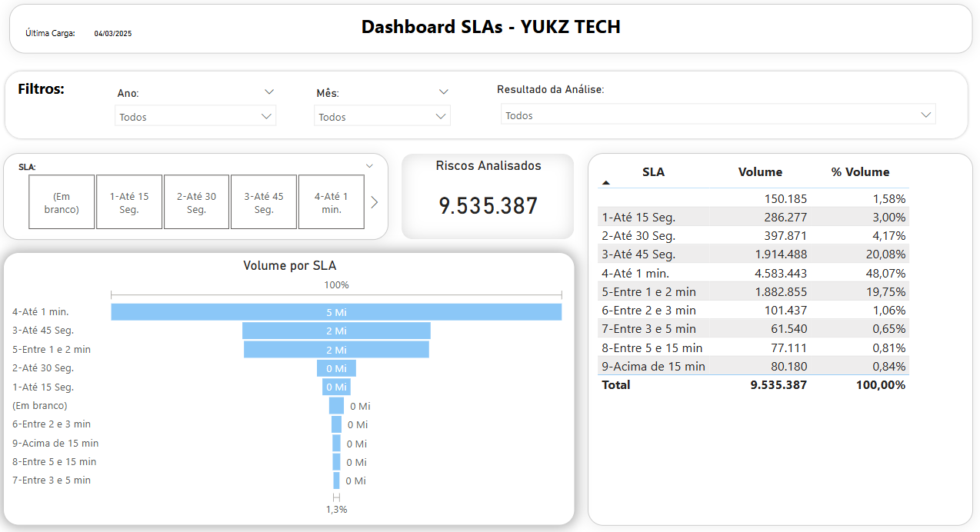Image resolution: width=980 pixels, height=532 pixels.
Task: Click the total volume 9.535.387 in table
Action: 778,384
